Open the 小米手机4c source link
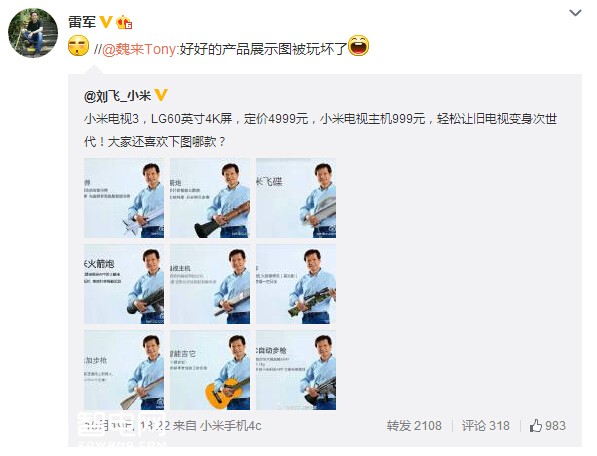 231,426
